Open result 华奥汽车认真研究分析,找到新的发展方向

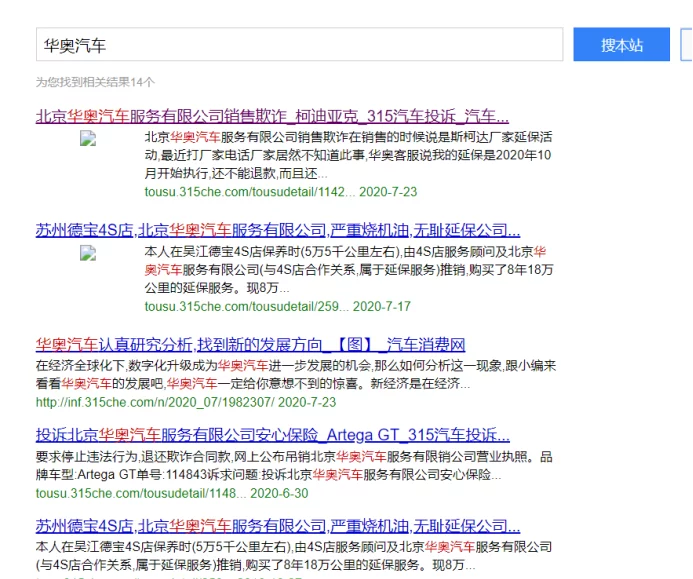(250, 345)
